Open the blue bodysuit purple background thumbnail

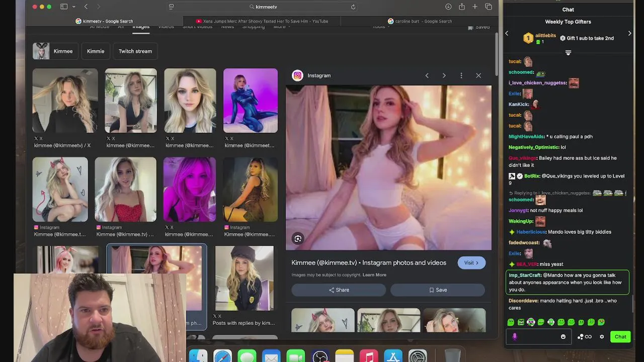250,101
